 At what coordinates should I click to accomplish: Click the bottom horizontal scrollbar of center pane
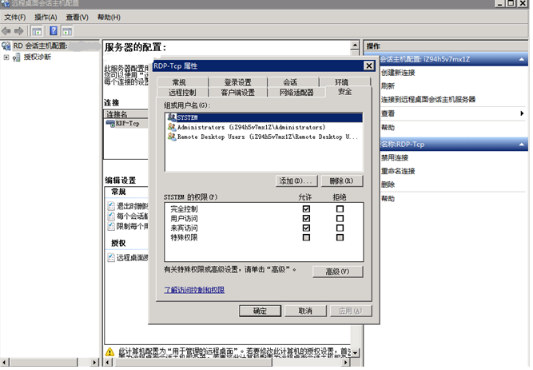(227, 363)
